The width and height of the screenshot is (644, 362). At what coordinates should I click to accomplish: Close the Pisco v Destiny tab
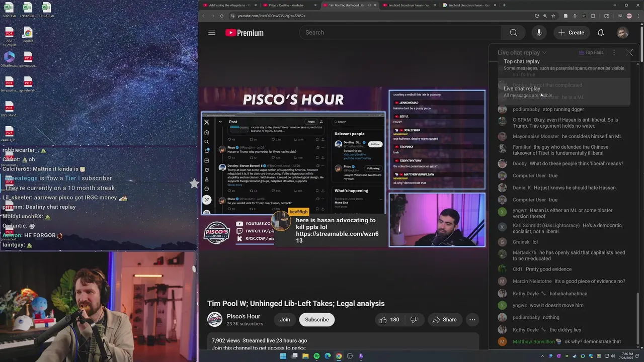click(315, 5)
